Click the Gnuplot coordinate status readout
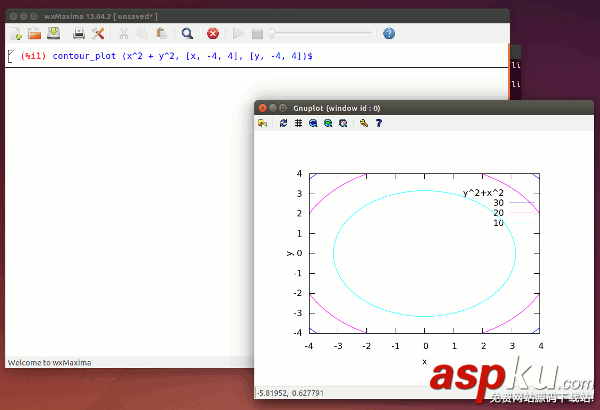Image resolution: width=600 pixels, height=410 pixels. coord(290,393)
